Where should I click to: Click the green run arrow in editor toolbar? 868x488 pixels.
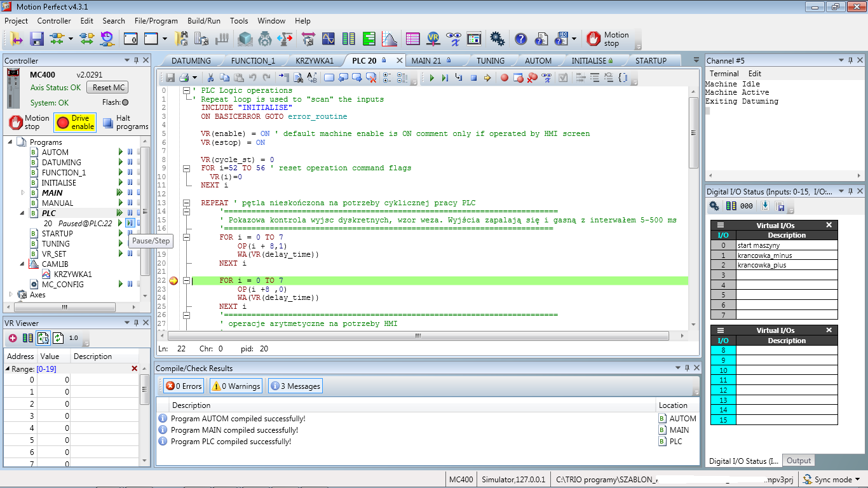(x=431, y=78)
